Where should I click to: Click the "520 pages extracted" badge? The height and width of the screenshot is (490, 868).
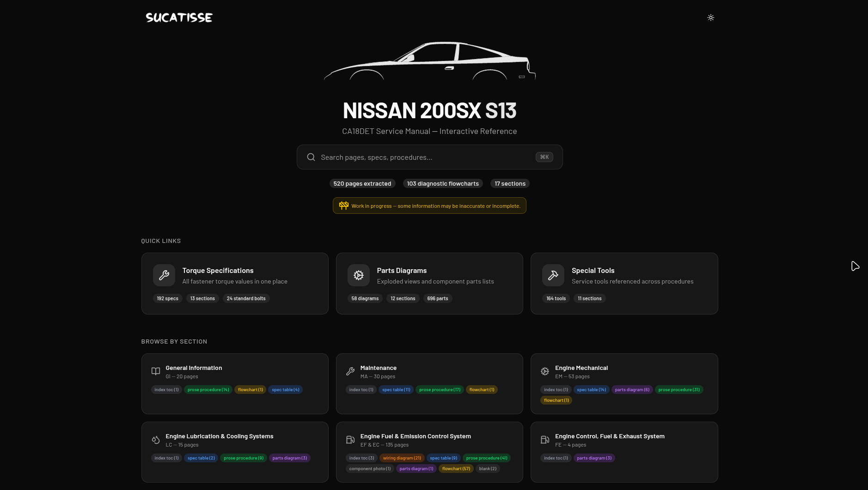pos(362,183)
